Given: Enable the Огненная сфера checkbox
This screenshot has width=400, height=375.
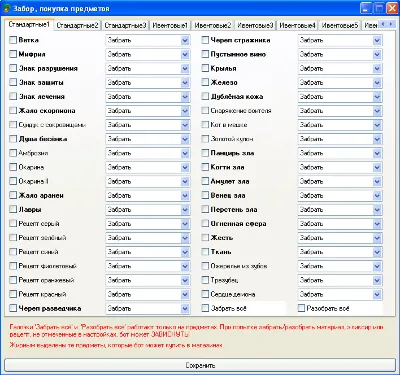Looking at the screenshot, I should [205, 223].
